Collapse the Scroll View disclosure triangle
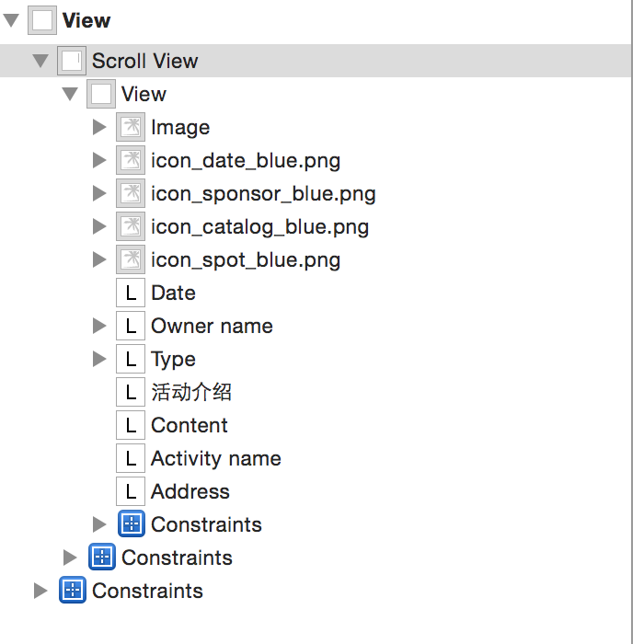This screenshot has height=644, width=644. pos(40,61)
